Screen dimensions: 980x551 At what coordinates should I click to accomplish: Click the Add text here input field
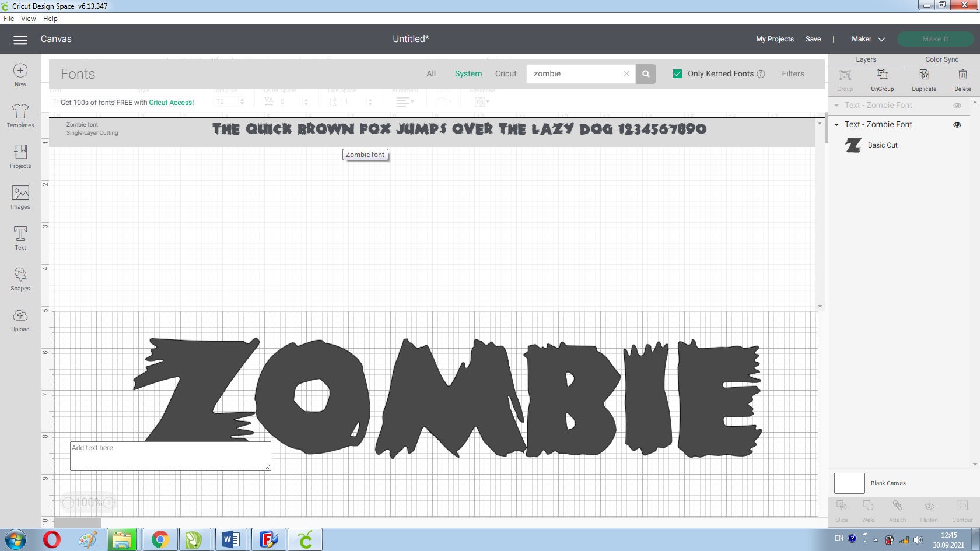(170, 455)
